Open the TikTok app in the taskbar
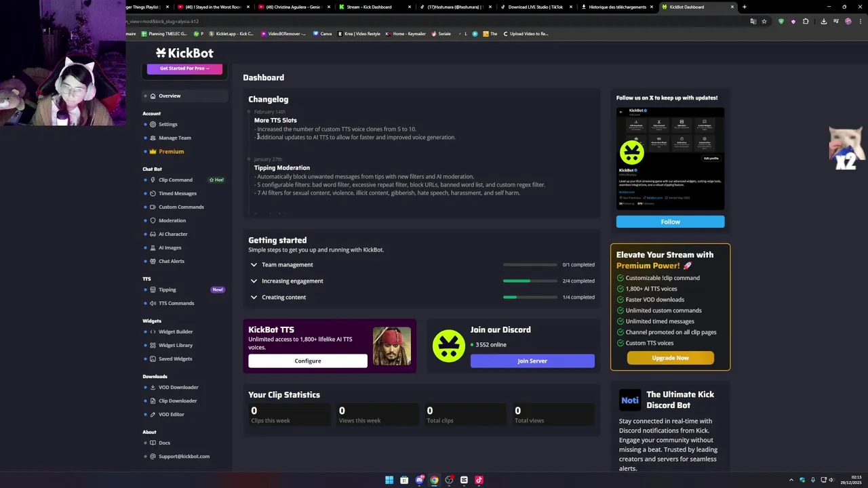This screenshot has height=488, width=868. point(479,480)
